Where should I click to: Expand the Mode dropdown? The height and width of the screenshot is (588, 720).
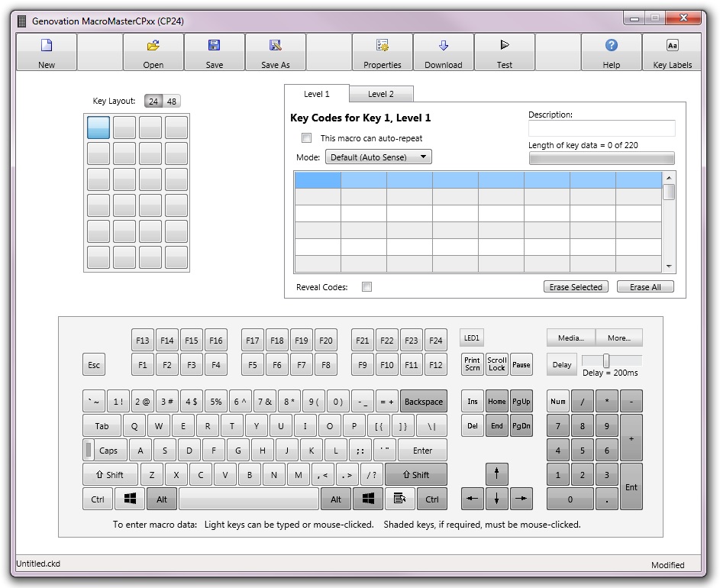click(379, 157)
